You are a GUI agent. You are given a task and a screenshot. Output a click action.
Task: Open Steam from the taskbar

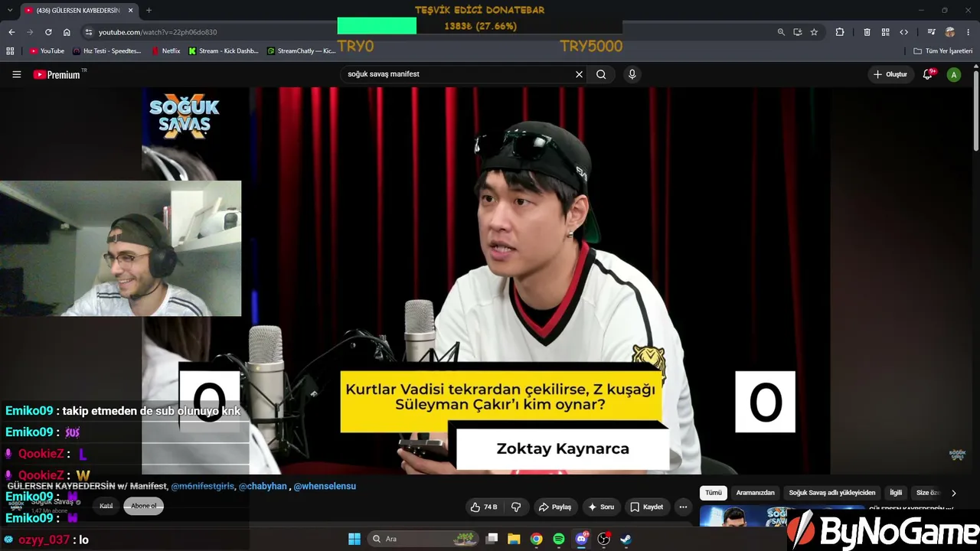pyautogui.click(x=626, y=539)
